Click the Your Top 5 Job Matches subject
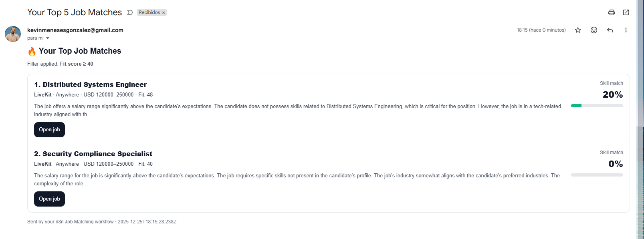This screenshot has width=644, height=239. pos(75,12)
